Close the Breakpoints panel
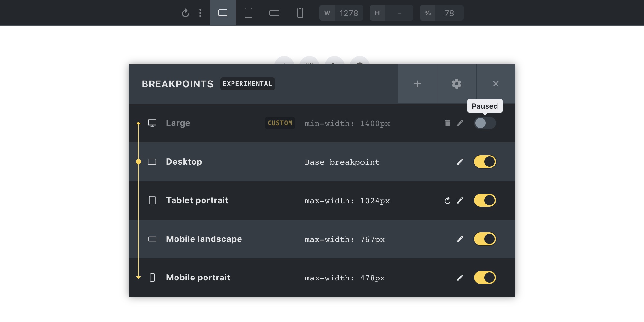Screen dimensions: 644x322 (496, 84)
